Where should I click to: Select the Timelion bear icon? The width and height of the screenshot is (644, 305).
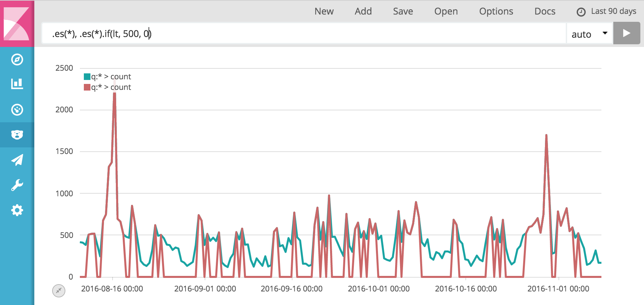pyautogui.click(x=17, y=135)
